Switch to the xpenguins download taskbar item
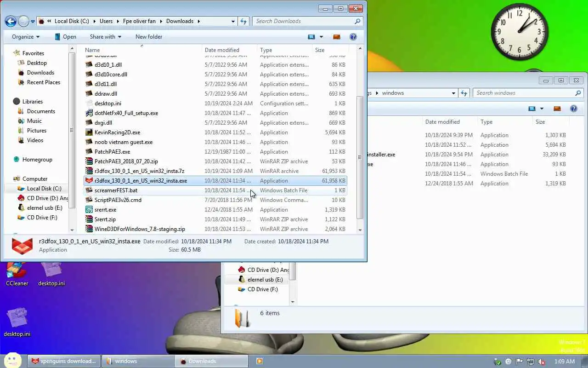 point(64,361)
